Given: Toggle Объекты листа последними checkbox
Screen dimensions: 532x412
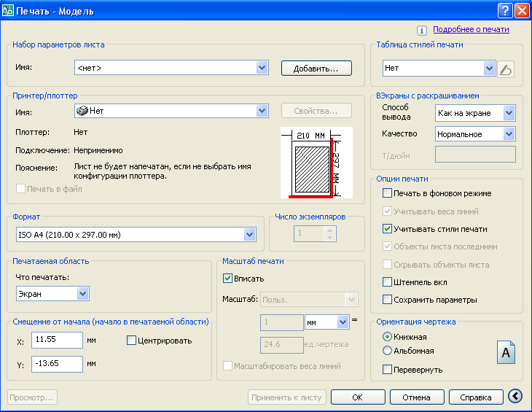Looking at the screenshot, I should tap(387, 246).
